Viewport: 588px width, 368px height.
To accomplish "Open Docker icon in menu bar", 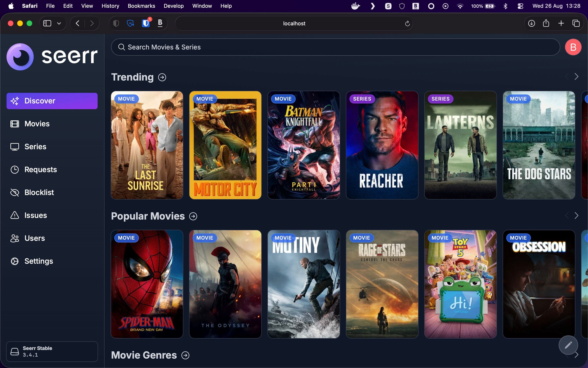I will coord(355,6).
